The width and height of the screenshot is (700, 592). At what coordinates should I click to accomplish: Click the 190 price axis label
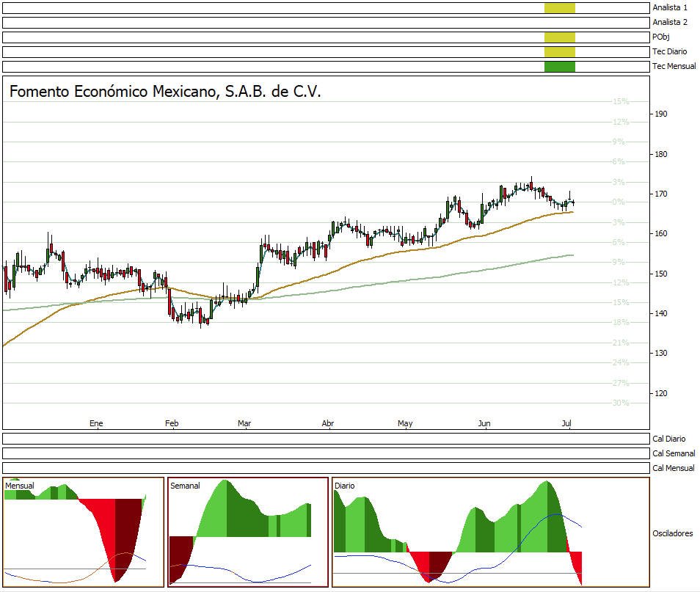pos(660,114)
